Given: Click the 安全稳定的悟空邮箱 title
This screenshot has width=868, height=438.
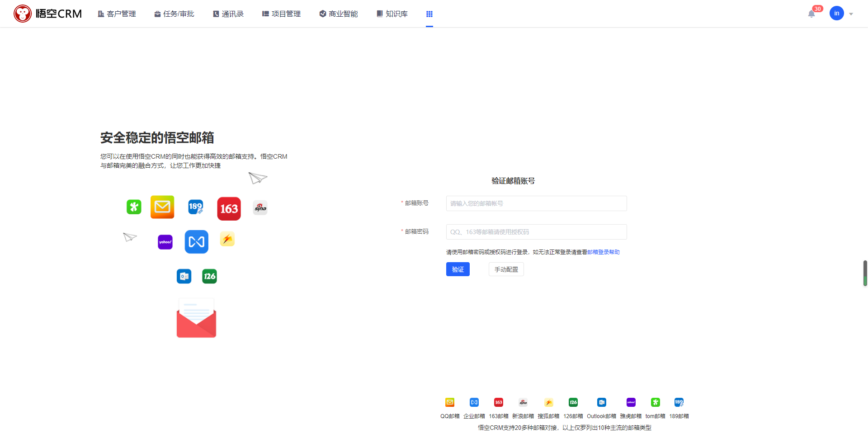Looking at the screenshot, I should pyautogui.click(x=157, y=137).
